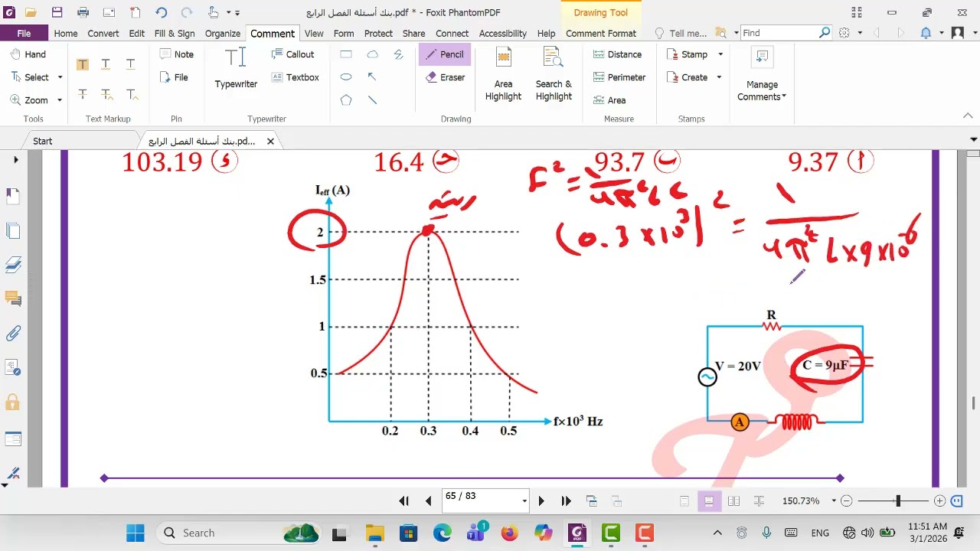
Task: Open the Zoom tool dropdown
Action: (x=60, y=100)
